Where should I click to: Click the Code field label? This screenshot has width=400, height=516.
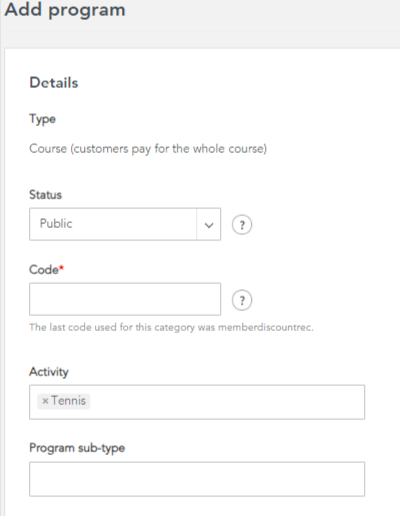coord(44,270)
